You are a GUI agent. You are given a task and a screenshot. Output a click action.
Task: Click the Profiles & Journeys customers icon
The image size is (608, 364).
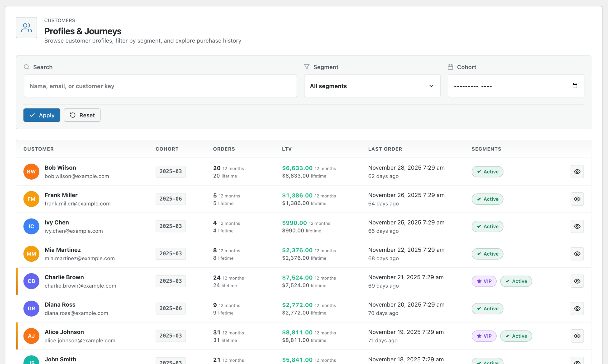click(26, 28)
